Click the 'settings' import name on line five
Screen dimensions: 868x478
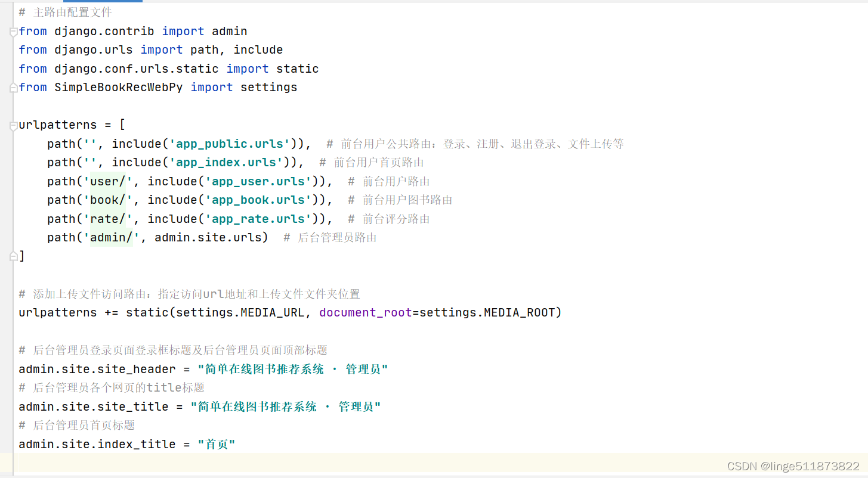coord(269,88)
